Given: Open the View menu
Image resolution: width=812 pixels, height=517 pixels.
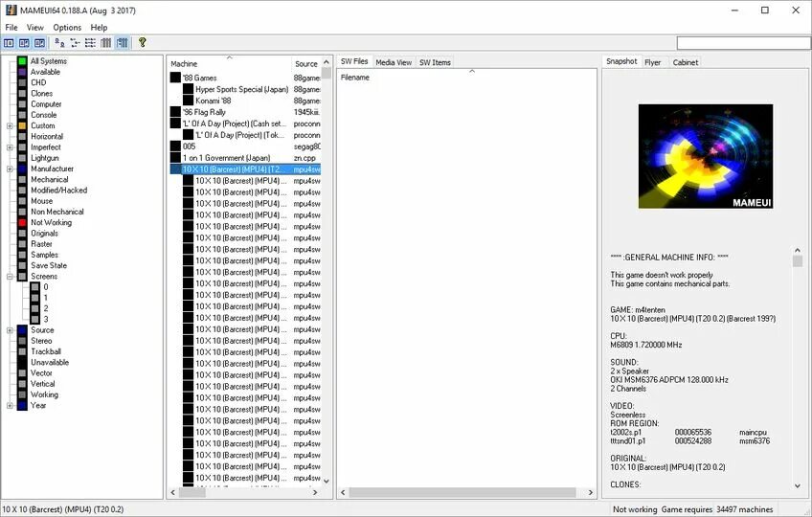Looking at the screenshot, I should 35,28.
